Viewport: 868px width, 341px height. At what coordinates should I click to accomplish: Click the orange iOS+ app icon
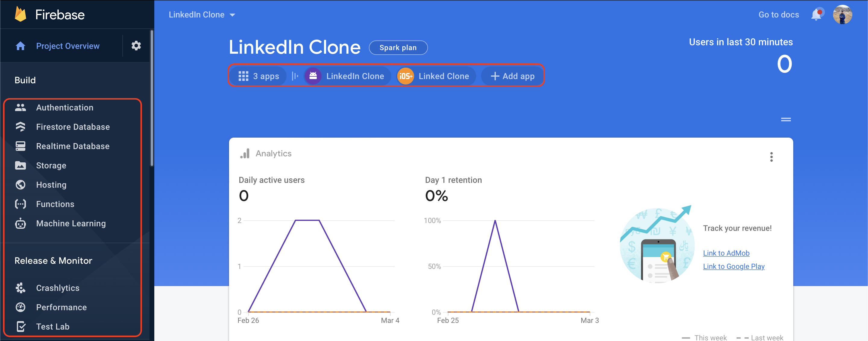405,76
